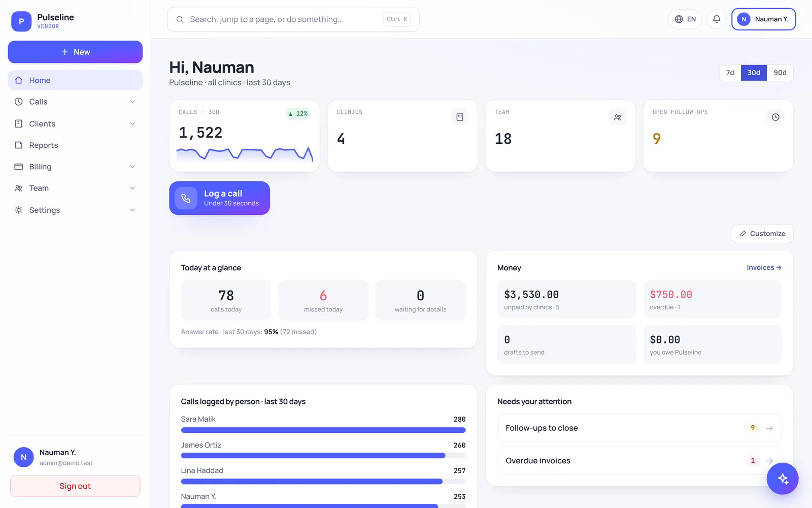This screenshot has width=812, height=508.
Task: Expand the Settings sidebar chevron
Action: click(x=132, y=210)
